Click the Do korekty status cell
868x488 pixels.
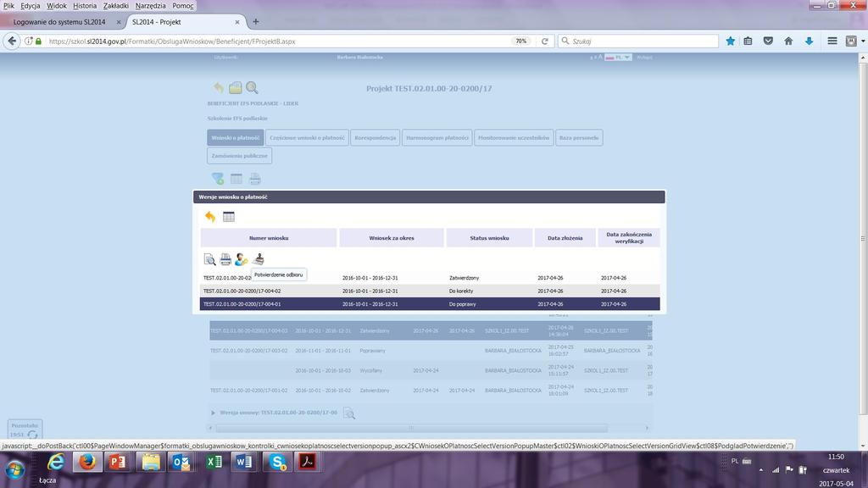coord(460,291)
